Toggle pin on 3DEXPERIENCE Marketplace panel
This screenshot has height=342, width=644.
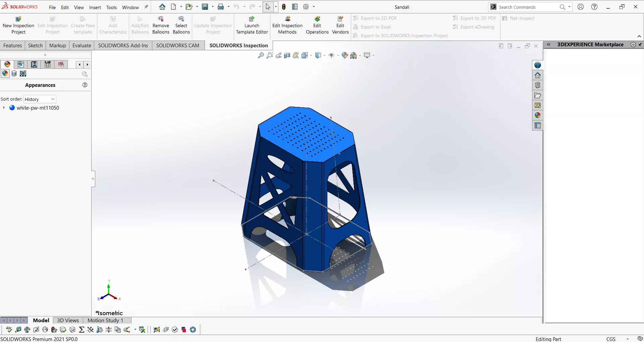(640, 45)
